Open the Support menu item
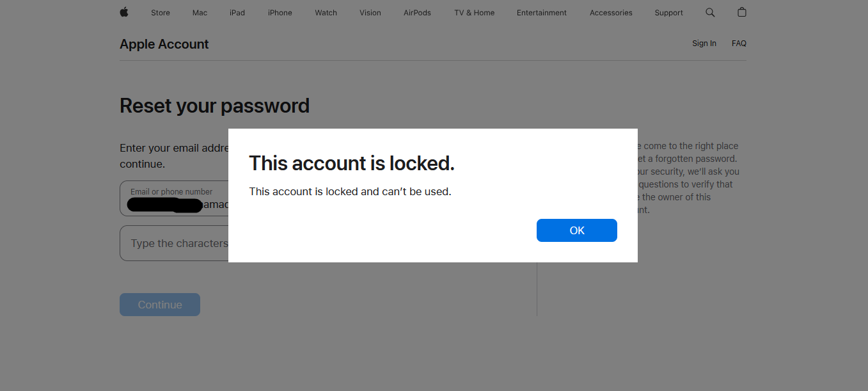The height and width of the screenshot is (391, 868). (x=669, y=13)
